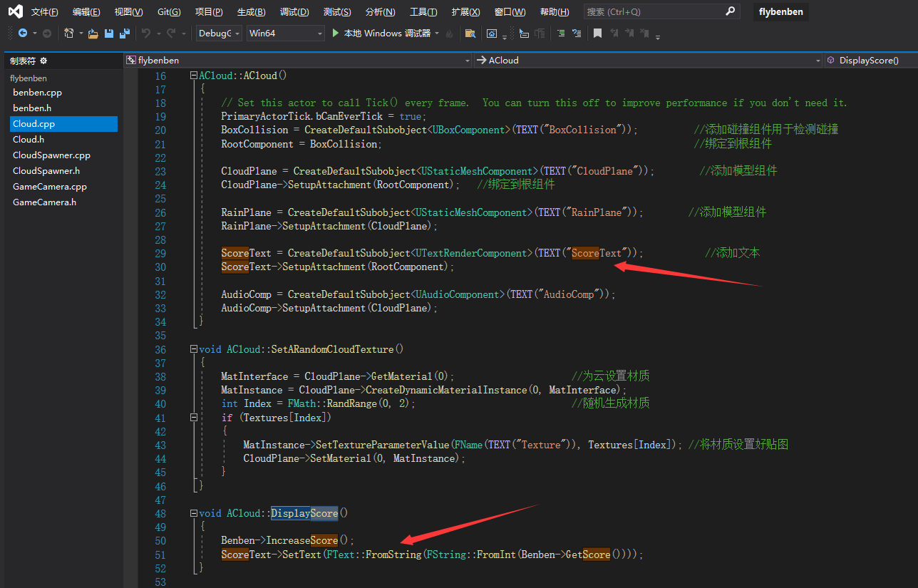Open the Git(G) menu
Image resolution: width=918 pixels, height=588 pixels.
coord(169,12)
